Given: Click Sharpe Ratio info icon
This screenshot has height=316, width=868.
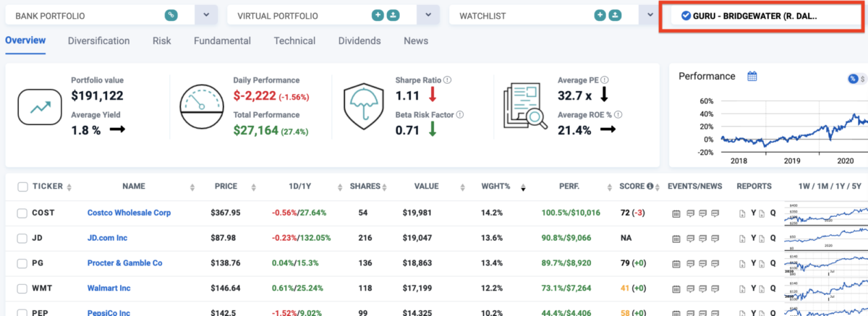Looking at the screenshot, I should click(448, 80).
